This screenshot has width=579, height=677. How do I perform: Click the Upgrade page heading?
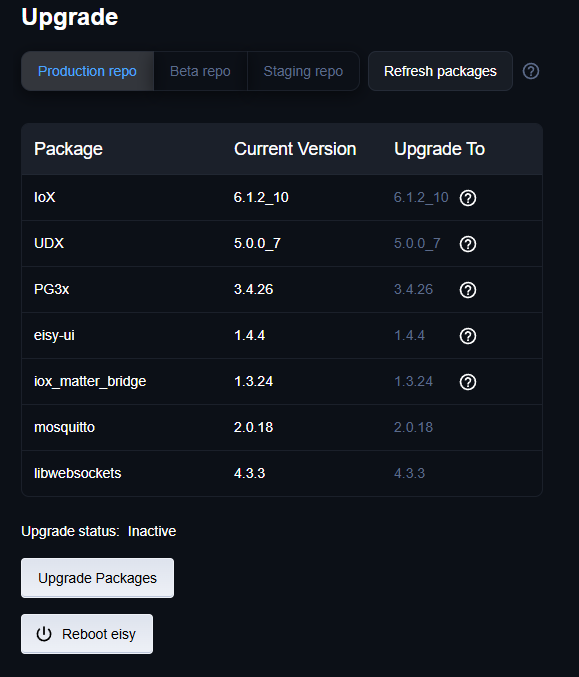(x=70, y=18)
